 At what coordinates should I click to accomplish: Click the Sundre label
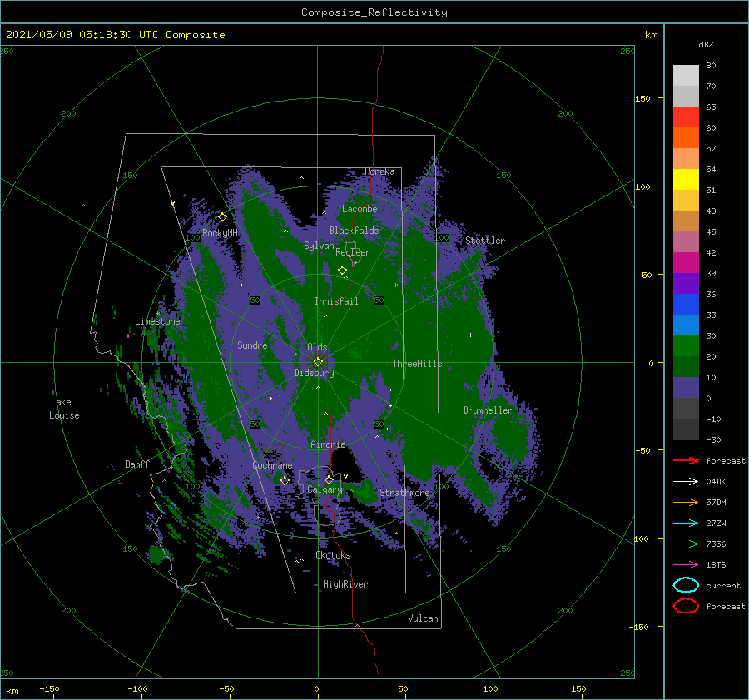[x=252, y=345]
